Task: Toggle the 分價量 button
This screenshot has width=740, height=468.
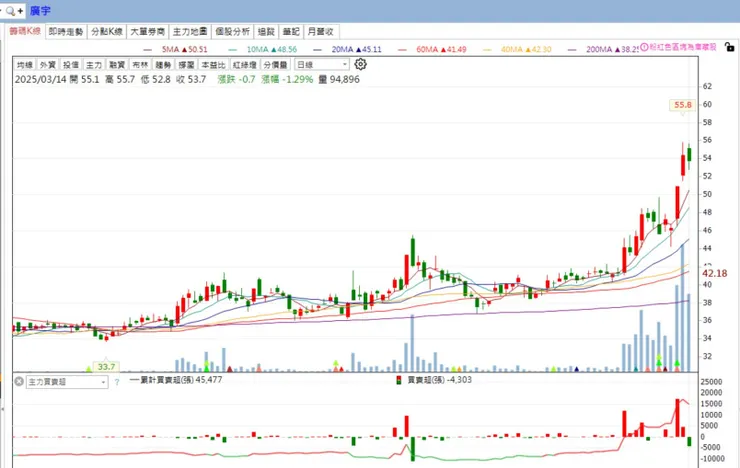Action: [276, 65]
